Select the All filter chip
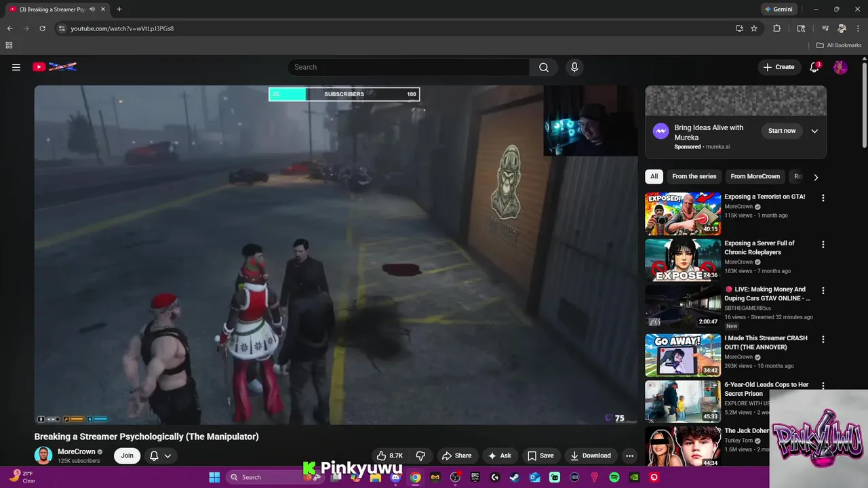The height and width of the screenshot is (488, 868). click(654, 176)
